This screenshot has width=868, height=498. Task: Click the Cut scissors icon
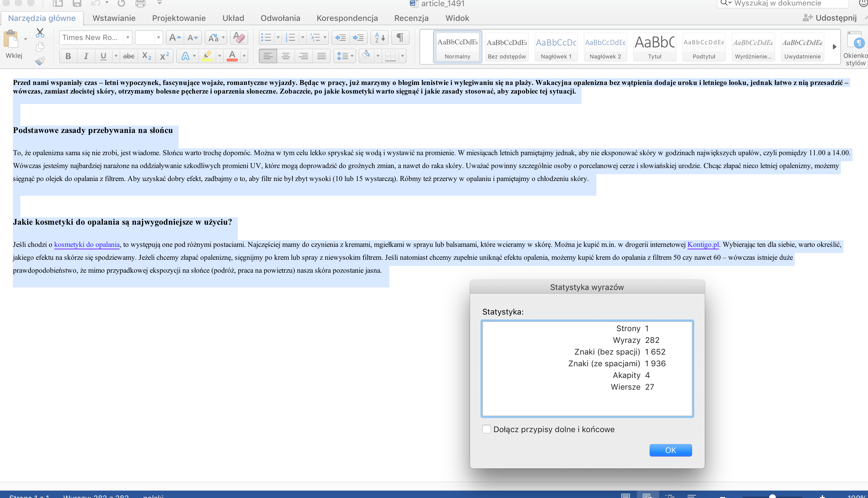(x=40, y=33)
